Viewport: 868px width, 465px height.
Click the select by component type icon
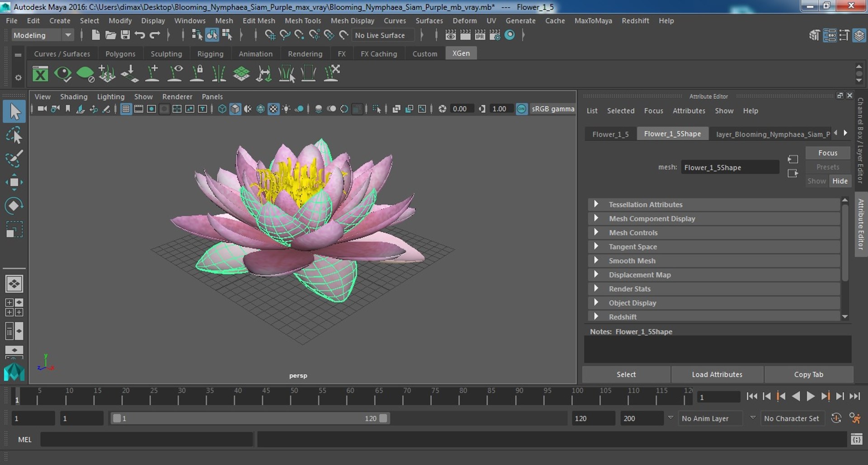pos(227,35)
